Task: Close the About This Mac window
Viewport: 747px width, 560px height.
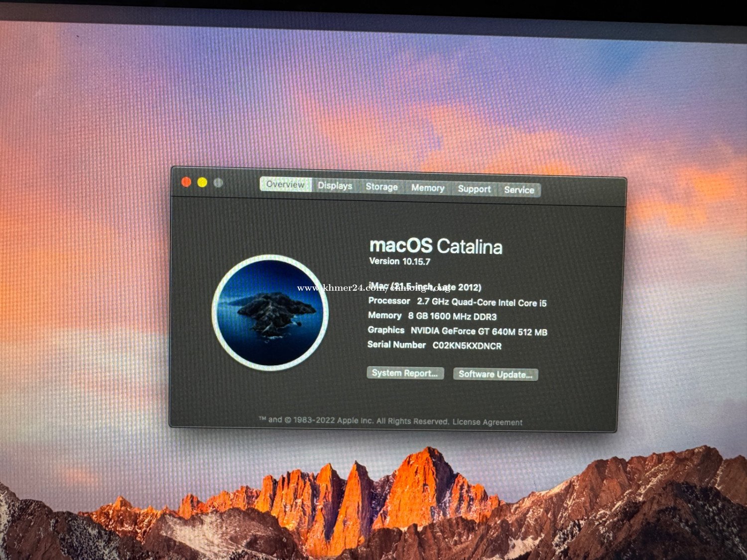Action: 186,182
